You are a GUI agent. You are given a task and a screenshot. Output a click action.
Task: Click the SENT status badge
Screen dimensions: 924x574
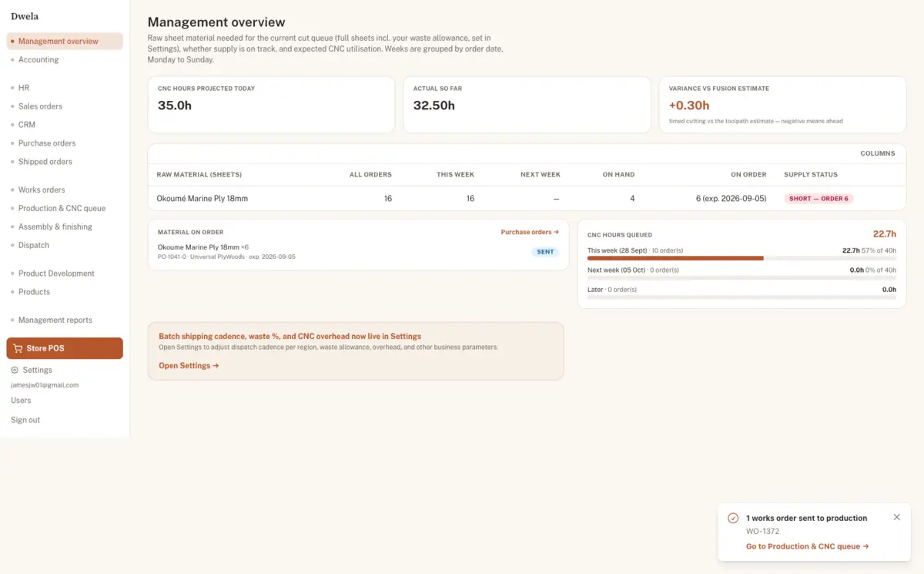545,252
